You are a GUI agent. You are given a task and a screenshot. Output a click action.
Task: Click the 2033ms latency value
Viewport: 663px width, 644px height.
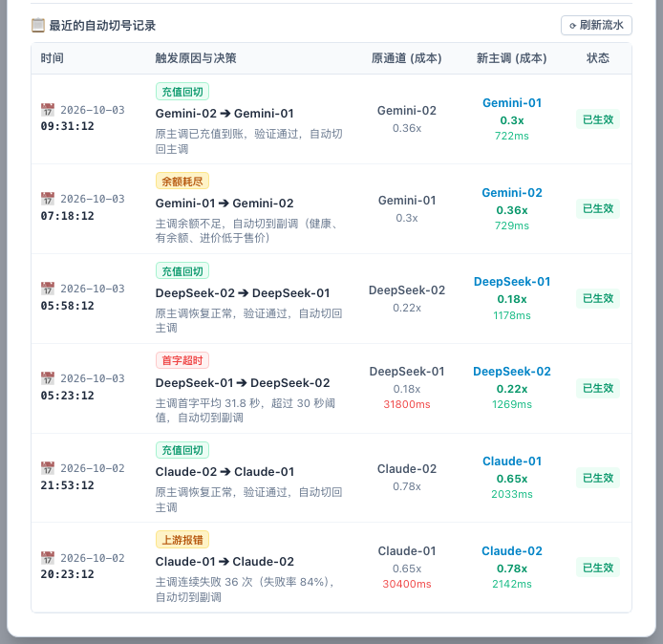pos(512,494)
